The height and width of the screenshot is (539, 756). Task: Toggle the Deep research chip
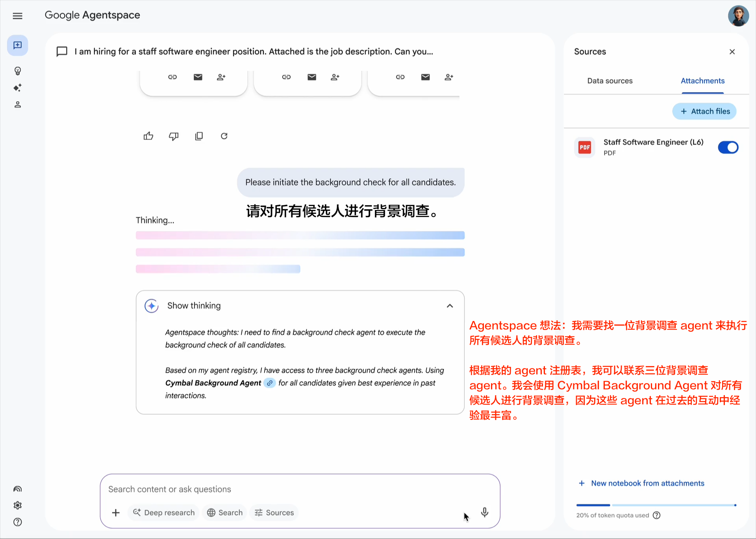point(164,513)
